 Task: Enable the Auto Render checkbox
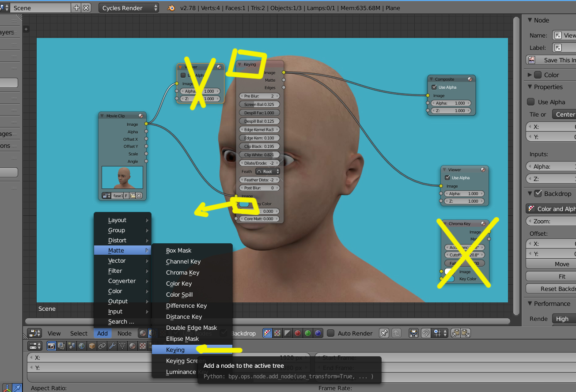tap(331, 333)
